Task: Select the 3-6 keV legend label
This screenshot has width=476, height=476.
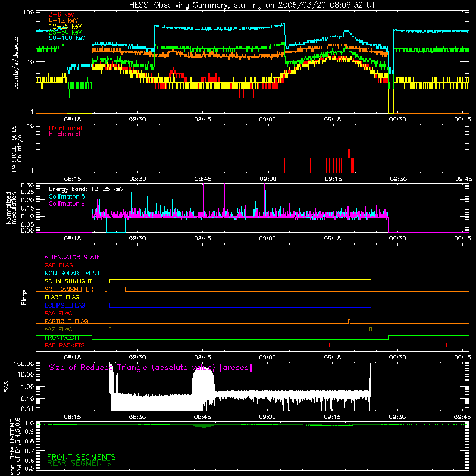Action: tap(61, 14)
